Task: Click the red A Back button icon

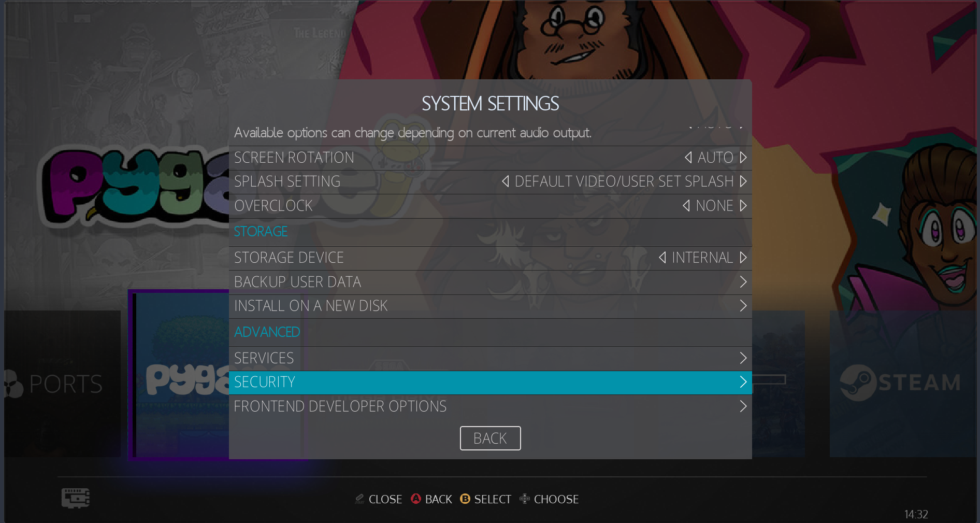Action: [416, 499]
